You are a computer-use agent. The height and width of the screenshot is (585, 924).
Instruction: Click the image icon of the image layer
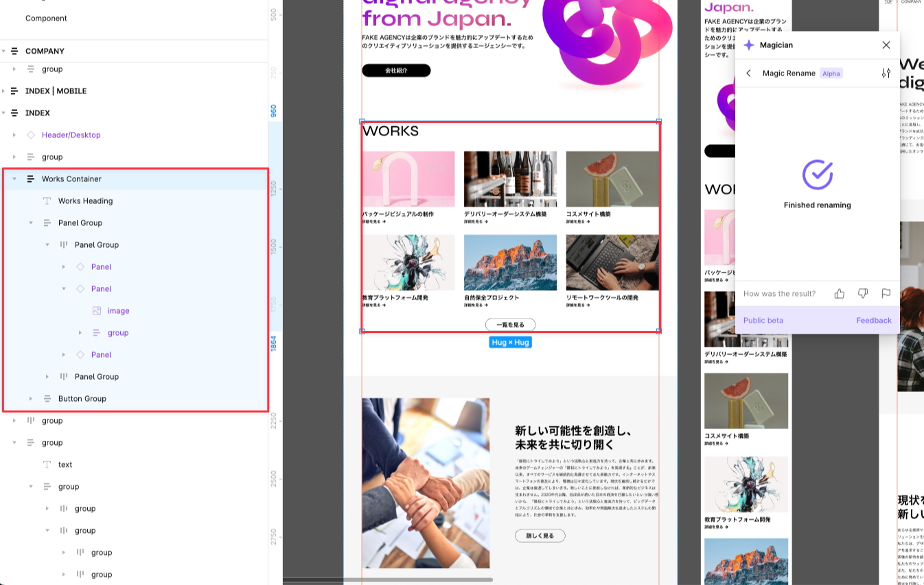click(97, 310)
